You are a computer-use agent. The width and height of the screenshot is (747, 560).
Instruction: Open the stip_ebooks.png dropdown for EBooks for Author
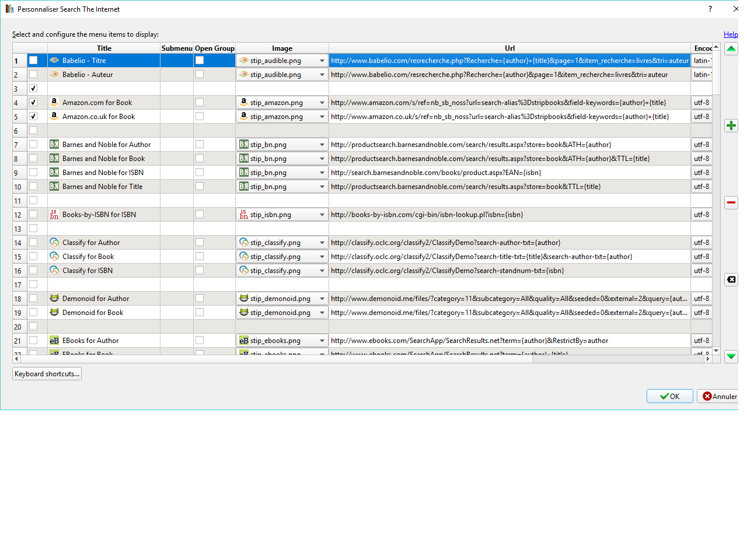point(282,340)
